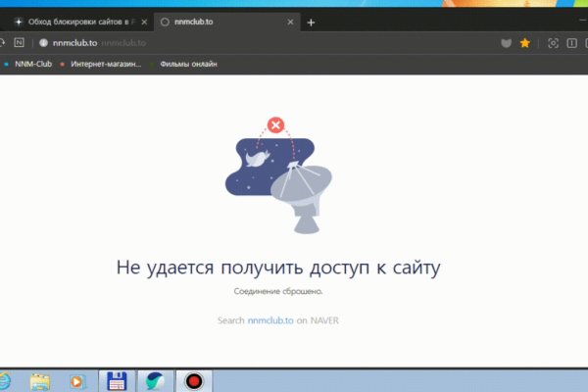Click the red record button in taskbar

[193, 380]
